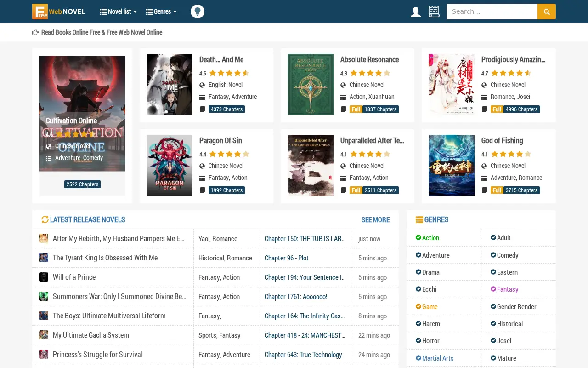Image resolution: width=588 pixels, height=368 pixels.
Task: Toggle the lightbulb dark mode icon
Action: point(198,11)
